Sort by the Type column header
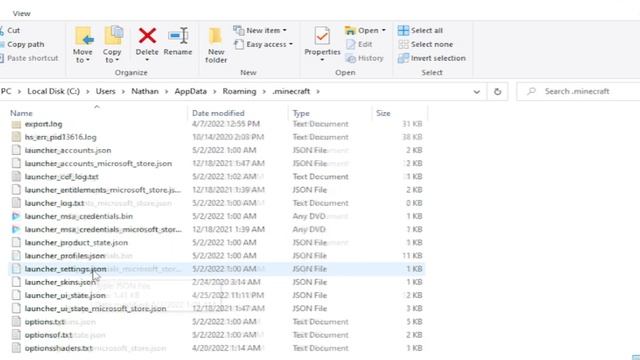Screen dimensions: 640x360 click(x=301, y=113)
